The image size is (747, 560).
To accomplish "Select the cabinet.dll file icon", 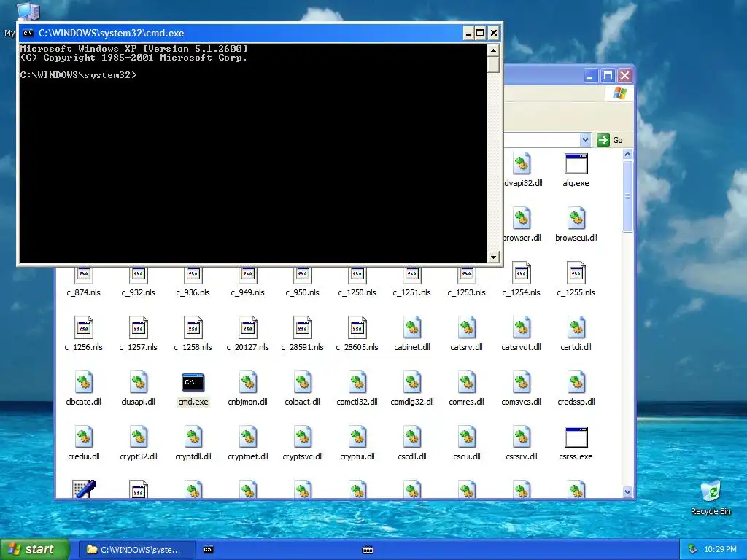I will click(412, 327).
